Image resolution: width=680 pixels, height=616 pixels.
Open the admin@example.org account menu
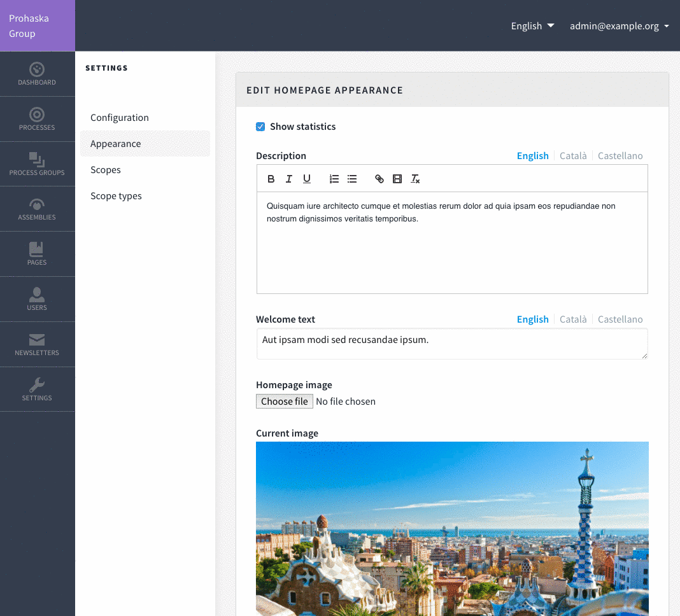619,26
